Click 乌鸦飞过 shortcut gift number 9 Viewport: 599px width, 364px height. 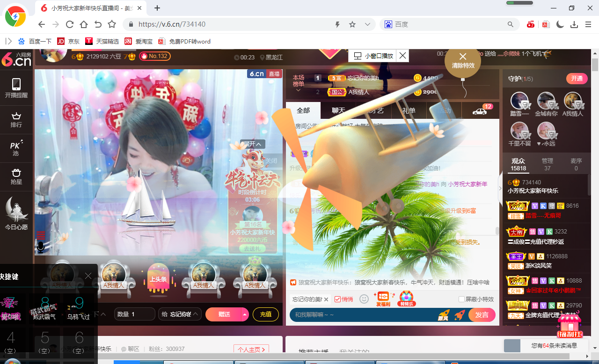(78, 308)
